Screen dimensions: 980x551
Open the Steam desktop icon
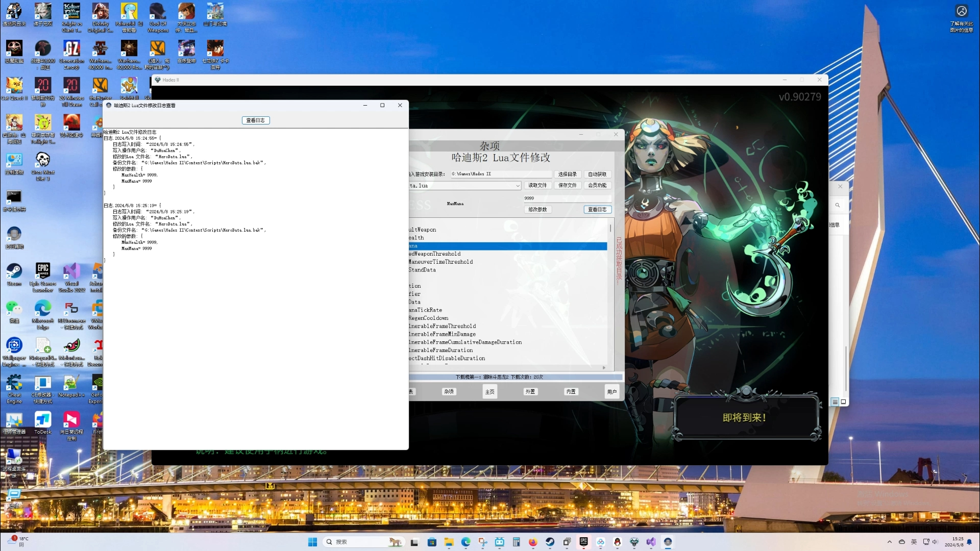(14, 274)
